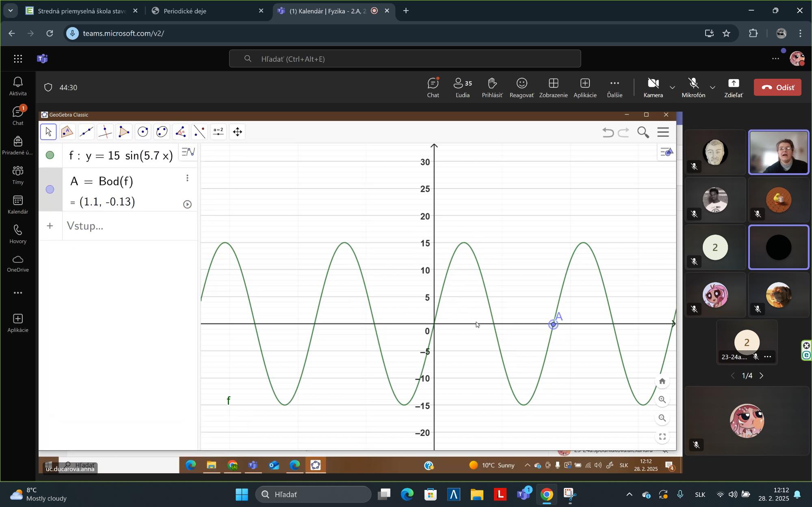Select the GeoGebra Polygon tool
This screenshot has width=812, height=507.
(x=124, y=132)
